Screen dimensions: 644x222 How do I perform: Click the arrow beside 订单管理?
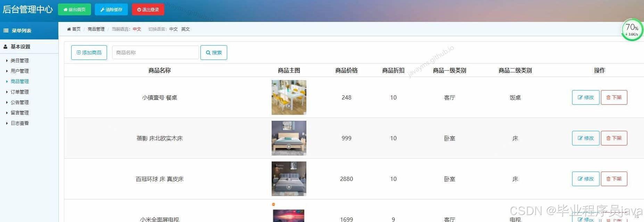tap(7, 92)
